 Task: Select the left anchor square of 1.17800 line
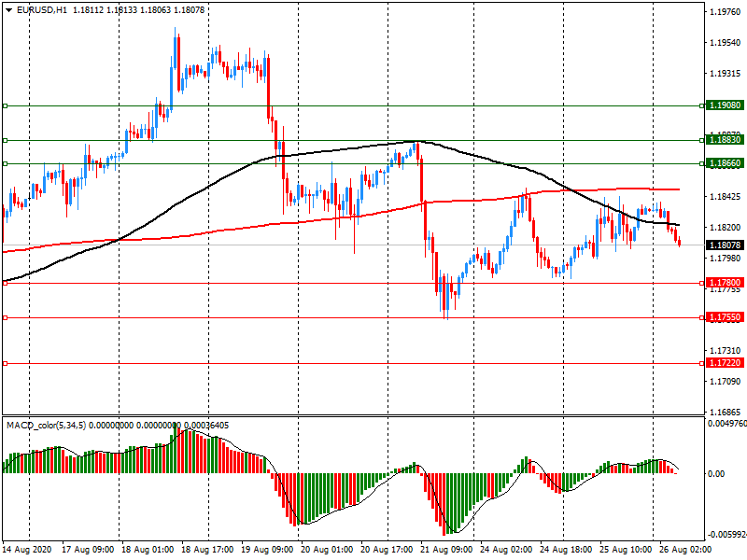point(6,284)
